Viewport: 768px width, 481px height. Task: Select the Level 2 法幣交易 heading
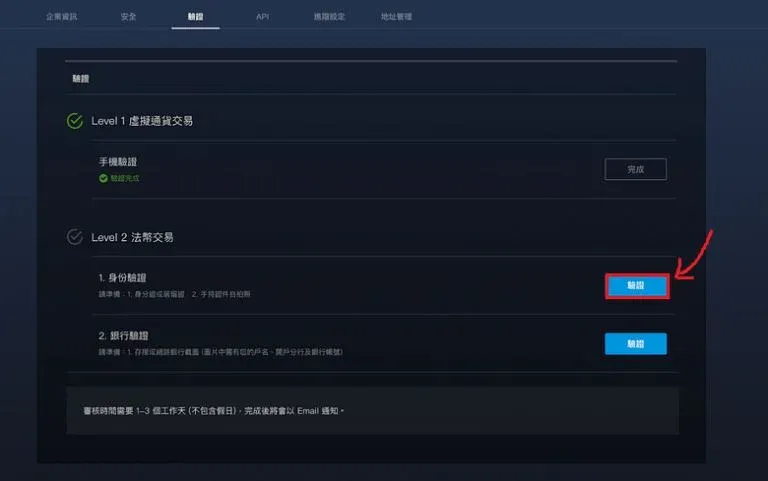click(x=132, y=238)
